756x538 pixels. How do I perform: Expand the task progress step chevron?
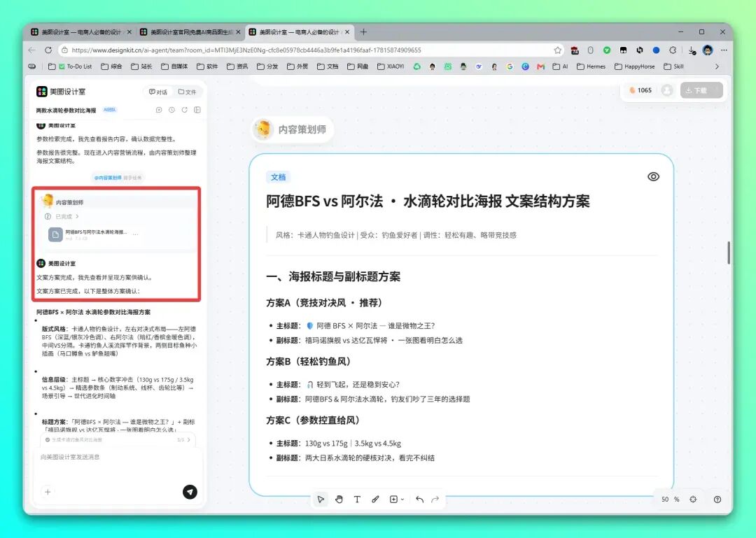pos(188,439)
